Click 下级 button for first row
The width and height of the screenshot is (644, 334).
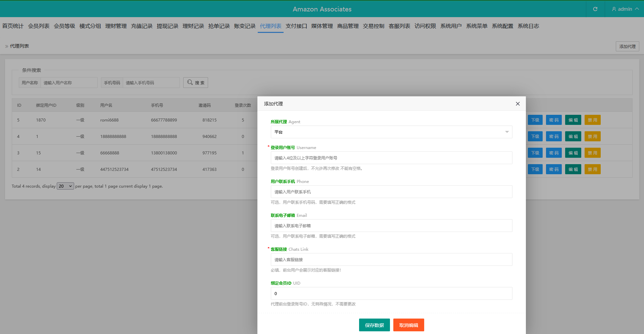tap(535, 120)
